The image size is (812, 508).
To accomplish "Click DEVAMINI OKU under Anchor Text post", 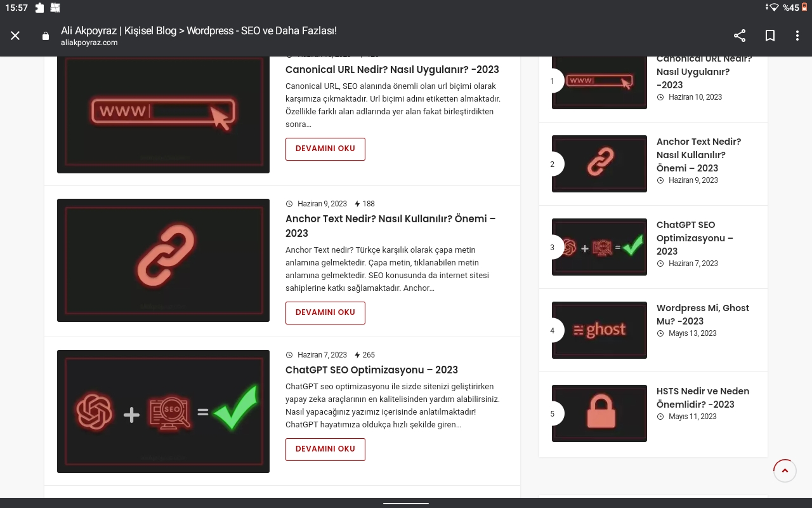I will click(325, 312).
